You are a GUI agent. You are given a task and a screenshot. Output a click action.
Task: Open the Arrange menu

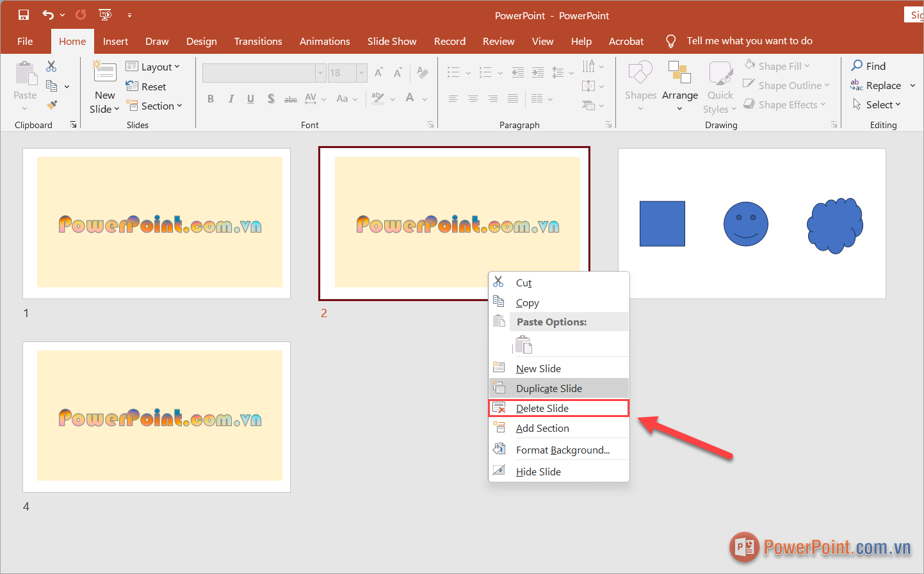(680, 86)
